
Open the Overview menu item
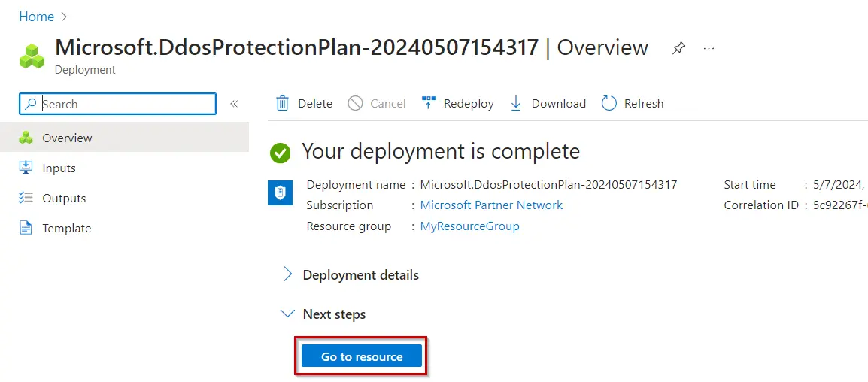pyautogui.click(x=67, y=138)
